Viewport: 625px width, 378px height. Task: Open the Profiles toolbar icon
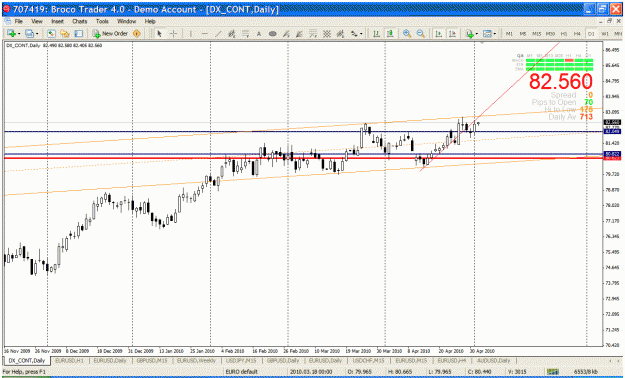(29, 34)
